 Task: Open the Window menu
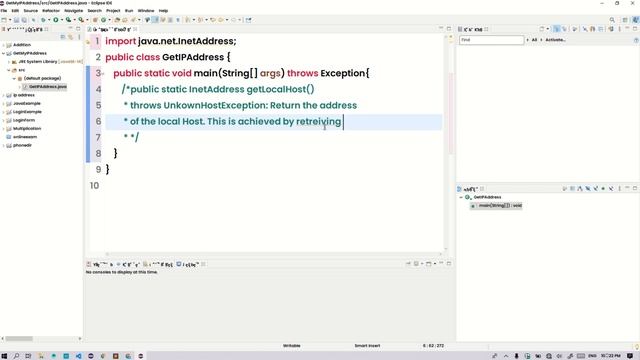point(146,11)
